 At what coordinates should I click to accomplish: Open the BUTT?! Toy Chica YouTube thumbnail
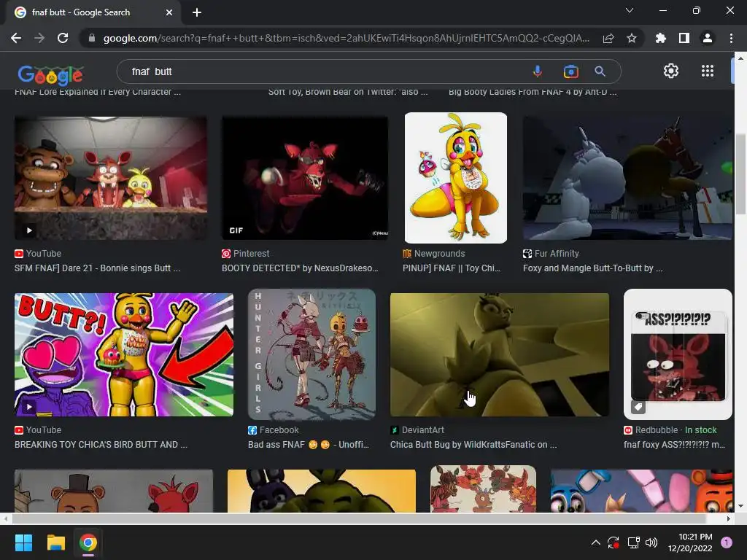124,355
